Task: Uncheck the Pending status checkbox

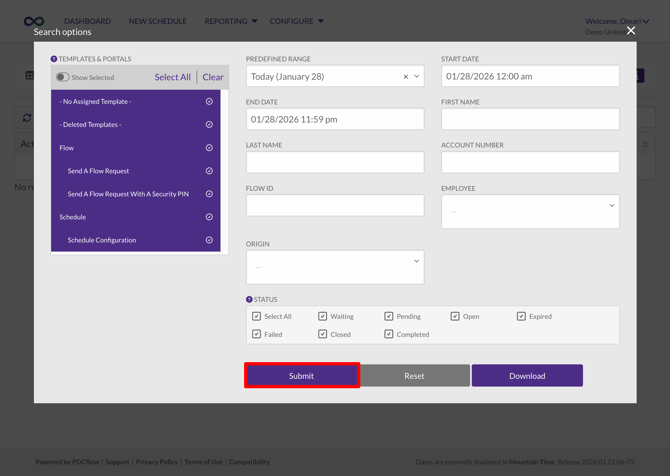Action: coord(388,316)
